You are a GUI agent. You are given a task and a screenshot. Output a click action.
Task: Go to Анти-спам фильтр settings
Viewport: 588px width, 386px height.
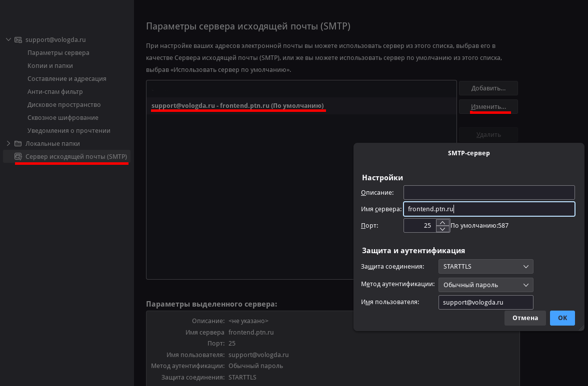point(55,92)
